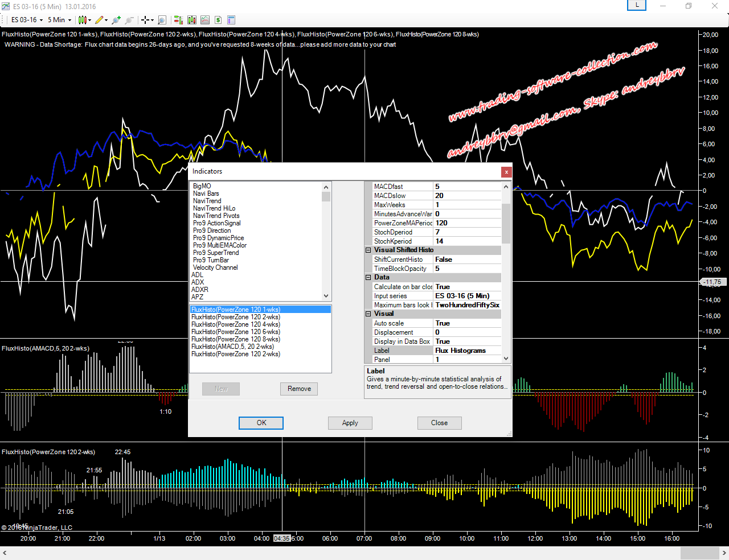Image resolution: width=729 pixels, height=560 pixels.
Task: Select the pencil drawing tools icon
Action: pyautogui.click(x=99, y=20)
